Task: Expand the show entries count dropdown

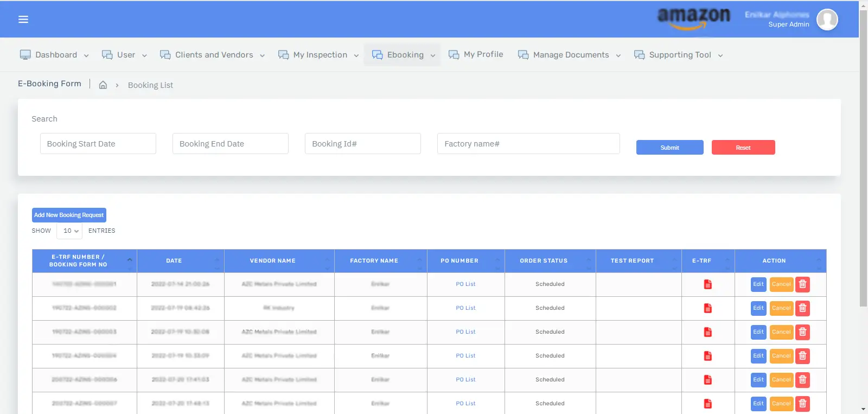Action: [69, 231]
